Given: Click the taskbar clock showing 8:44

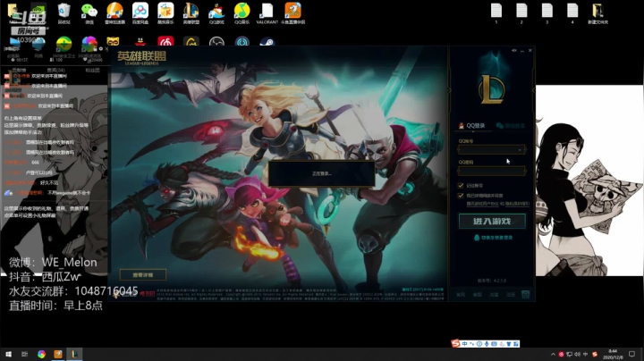Looking at the screenshot, I should pos(613,354).
